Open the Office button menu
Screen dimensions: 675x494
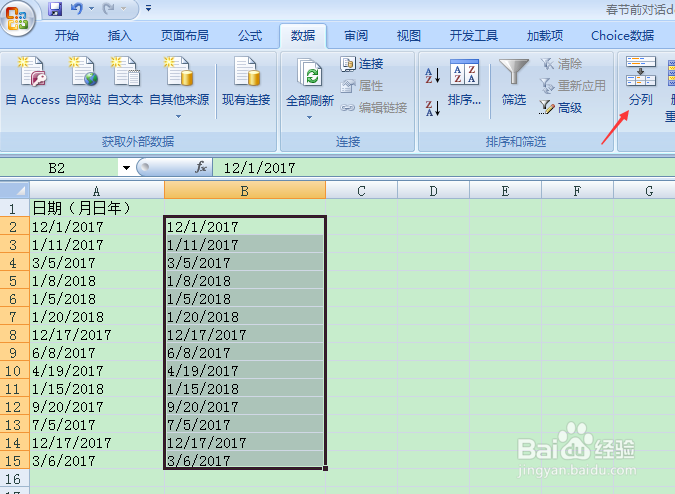coord(17,19)
